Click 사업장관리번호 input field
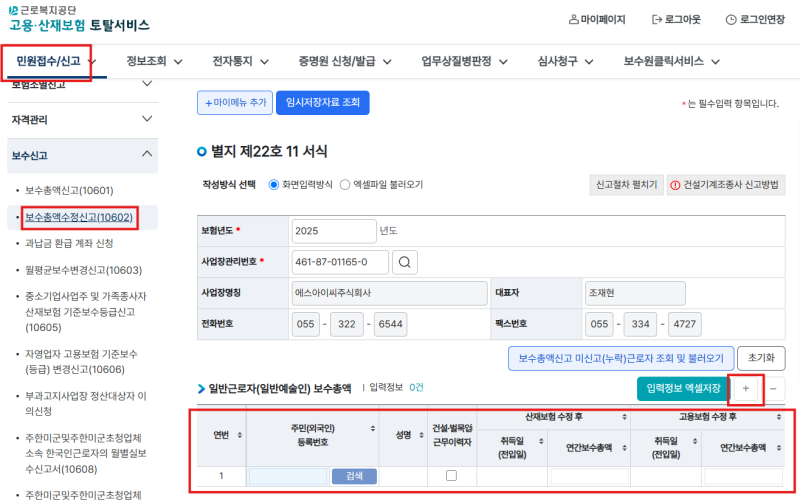Viewport: 800px width, 502px height. point(340,262)
